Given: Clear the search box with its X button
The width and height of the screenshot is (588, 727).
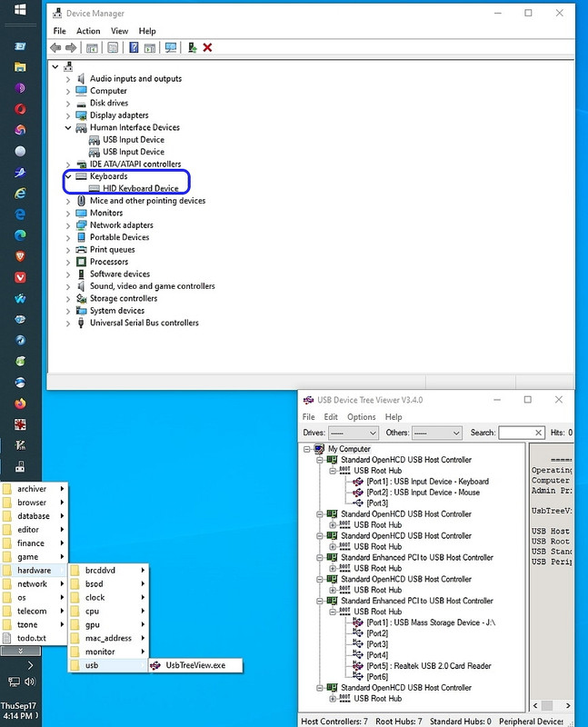Looking at the screenshot, I should [538, 433].
